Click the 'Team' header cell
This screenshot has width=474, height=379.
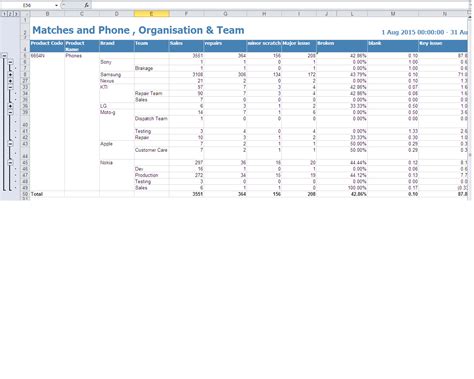point(151,46)
